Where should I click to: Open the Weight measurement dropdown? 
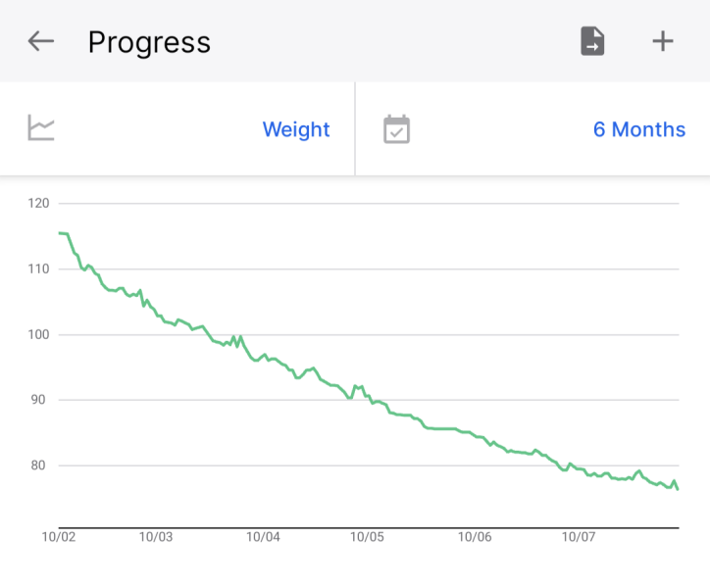[x=296, y=129]
